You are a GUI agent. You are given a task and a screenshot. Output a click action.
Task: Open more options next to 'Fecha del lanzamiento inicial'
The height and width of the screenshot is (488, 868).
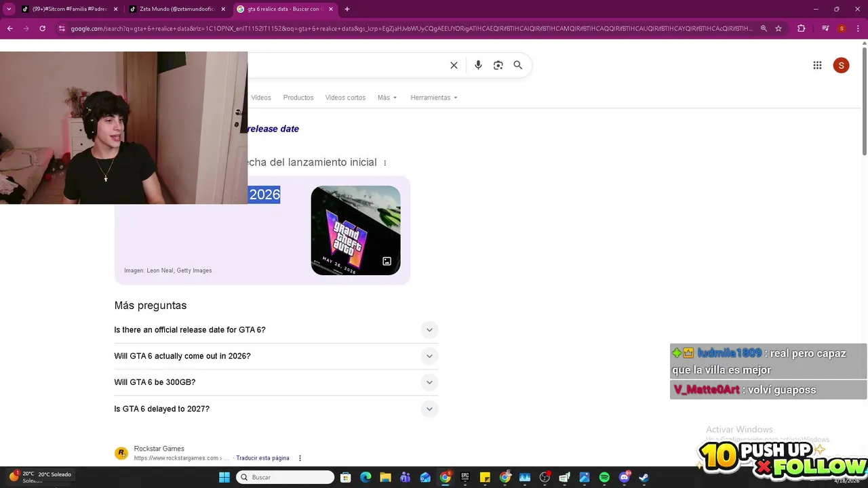tap(385, 163)
